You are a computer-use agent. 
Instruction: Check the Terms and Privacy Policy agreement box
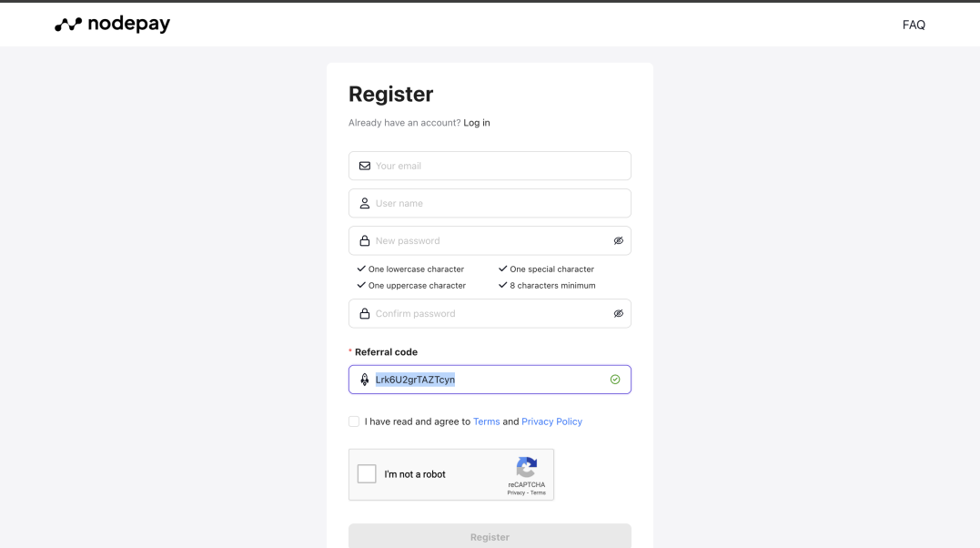click(x=353, y=421)
